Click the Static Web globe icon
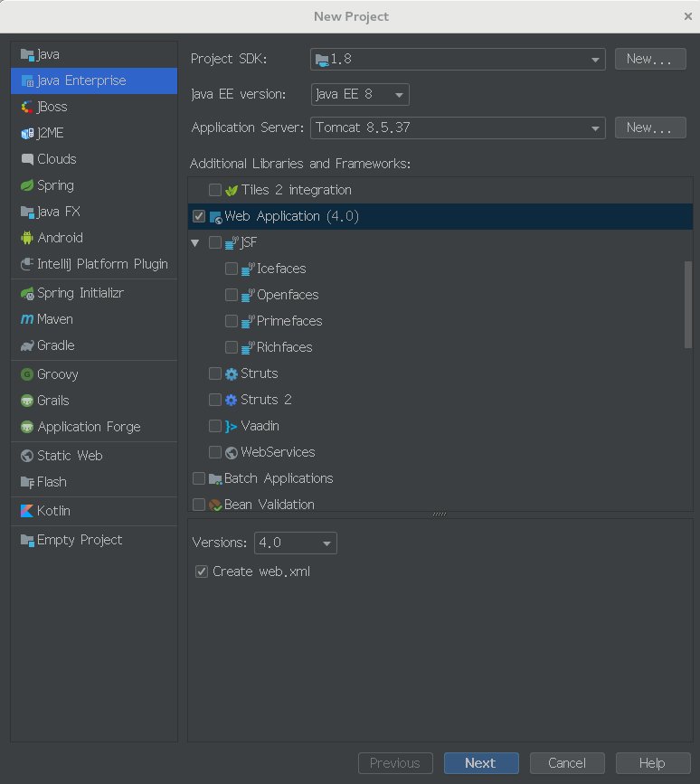 point(27,456)
